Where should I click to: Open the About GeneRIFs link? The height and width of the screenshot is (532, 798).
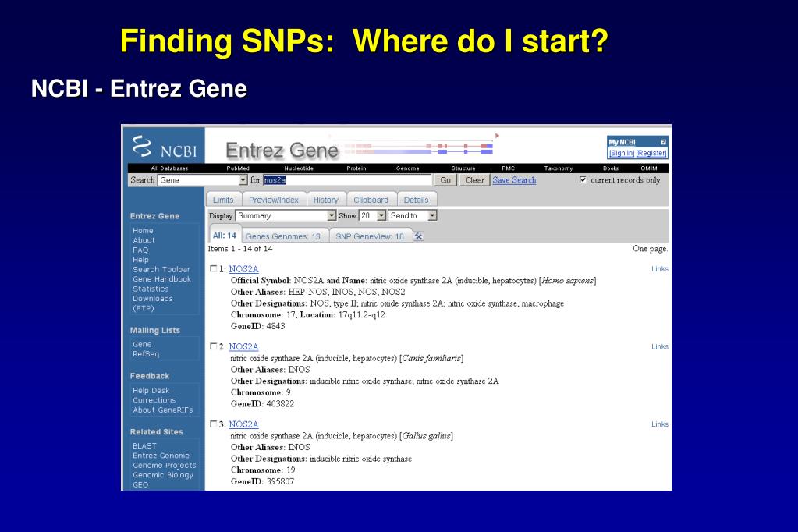[163, 410]
